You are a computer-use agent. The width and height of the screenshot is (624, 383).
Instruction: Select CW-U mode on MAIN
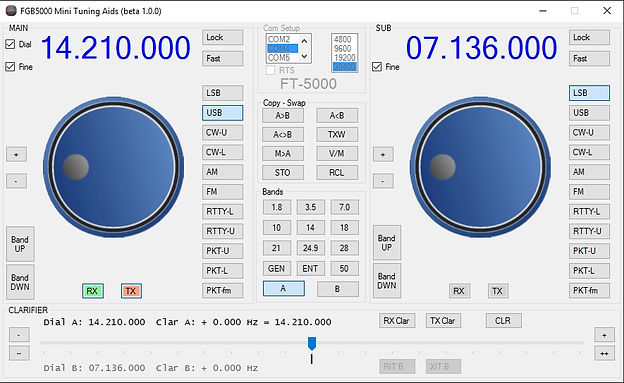tap(222, 133)
